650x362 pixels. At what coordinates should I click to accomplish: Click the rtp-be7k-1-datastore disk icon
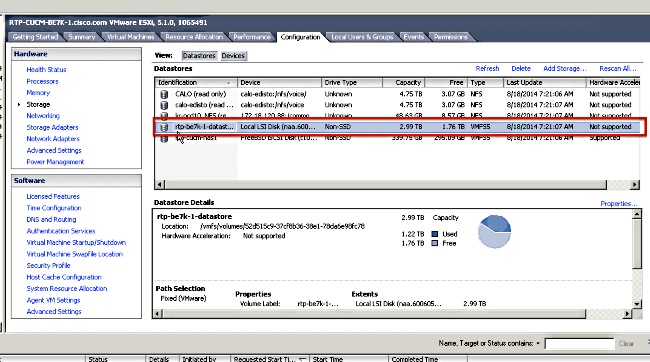[x=164, y=127]
